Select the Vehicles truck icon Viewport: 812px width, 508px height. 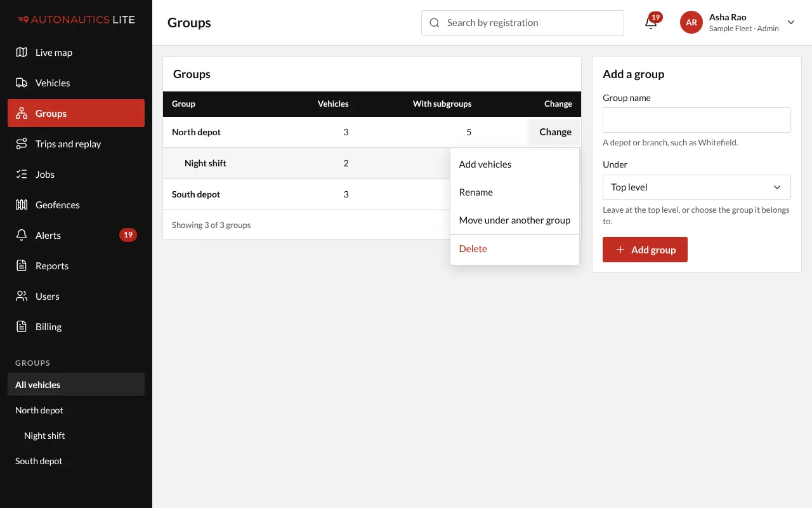click(22, 83)
